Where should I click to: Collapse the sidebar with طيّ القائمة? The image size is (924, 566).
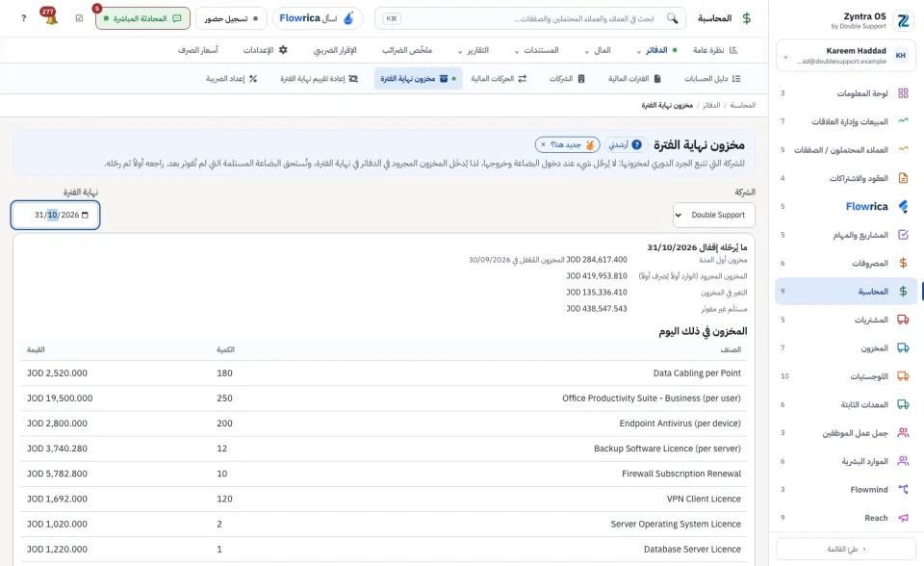[x=846, y=549]
